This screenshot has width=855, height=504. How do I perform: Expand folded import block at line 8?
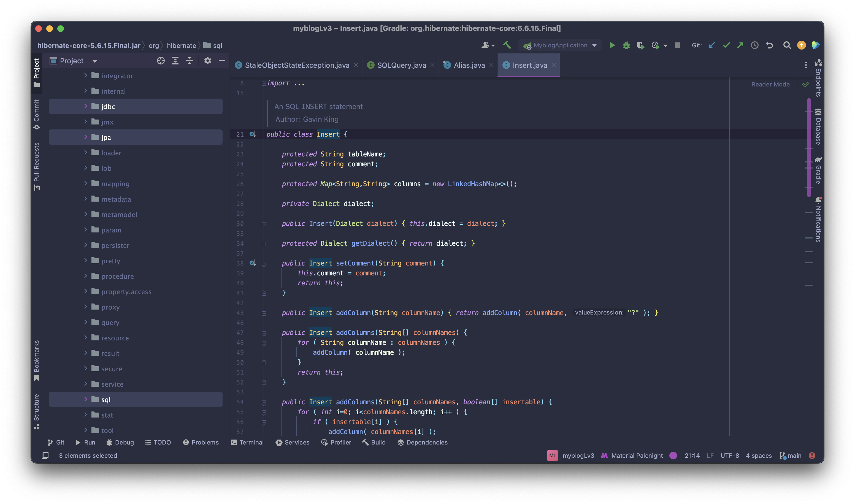pos(264,83)
